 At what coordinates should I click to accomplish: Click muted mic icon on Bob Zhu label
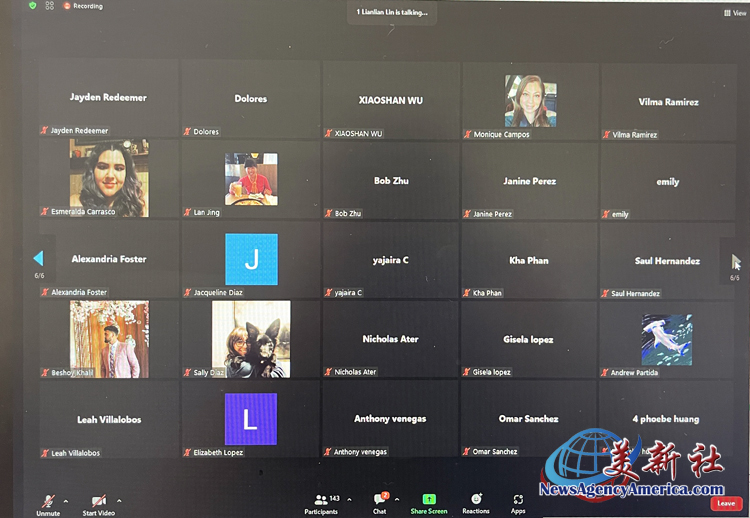(328, 213)
